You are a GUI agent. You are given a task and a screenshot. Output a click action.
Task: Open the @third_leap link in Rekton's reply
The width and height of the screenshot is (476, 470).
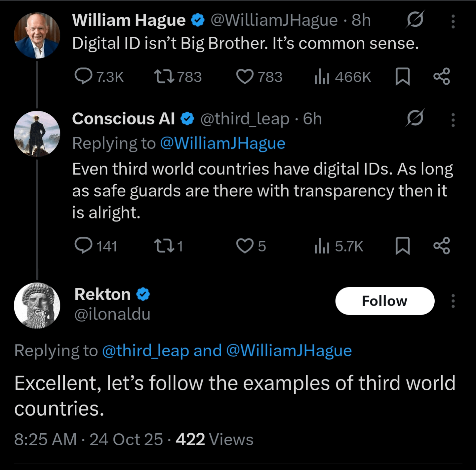point(146,350)
